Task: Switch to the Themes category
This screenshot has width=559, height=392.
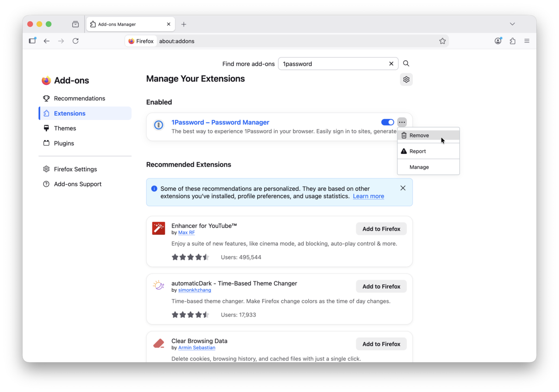Action: click(85, 128)
